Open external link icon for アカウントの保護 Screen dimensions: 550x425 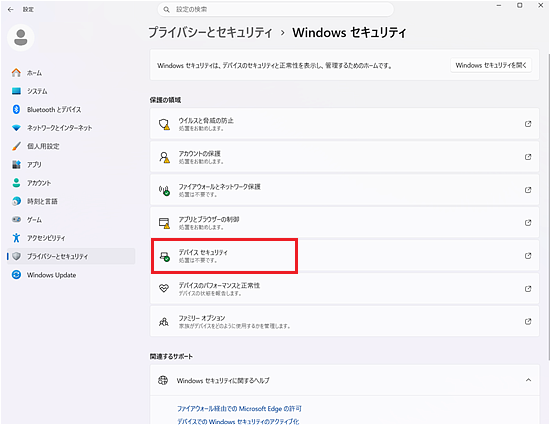pos(528,157)
